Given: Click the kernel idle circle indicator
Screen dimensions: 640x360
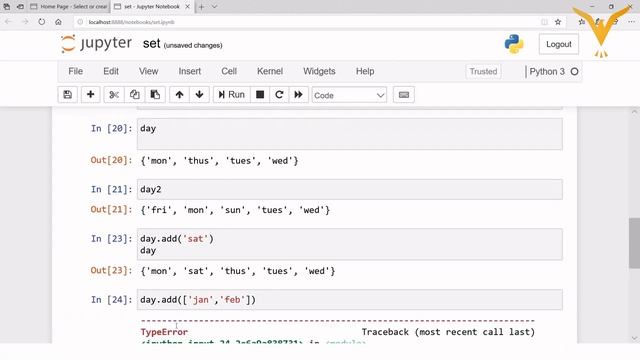Looking at the screenshot, I should (574, 71).
